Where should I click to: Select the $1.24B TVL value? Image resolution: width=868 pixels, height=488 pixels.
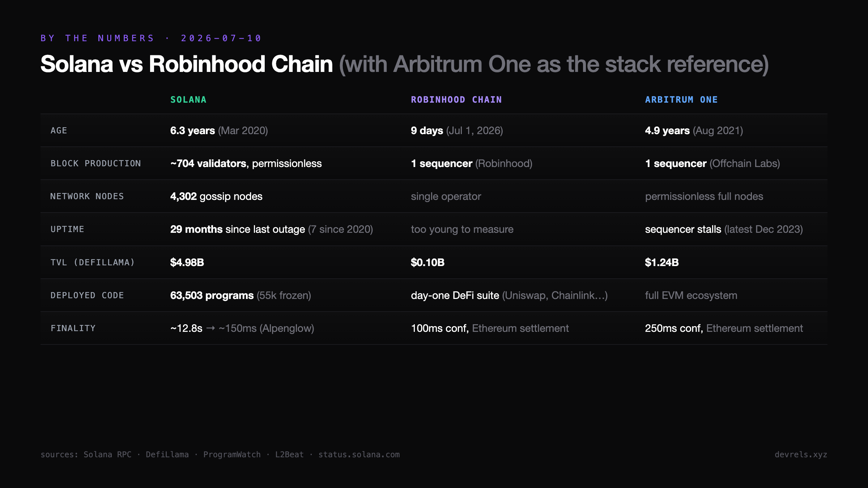point(662,262)
